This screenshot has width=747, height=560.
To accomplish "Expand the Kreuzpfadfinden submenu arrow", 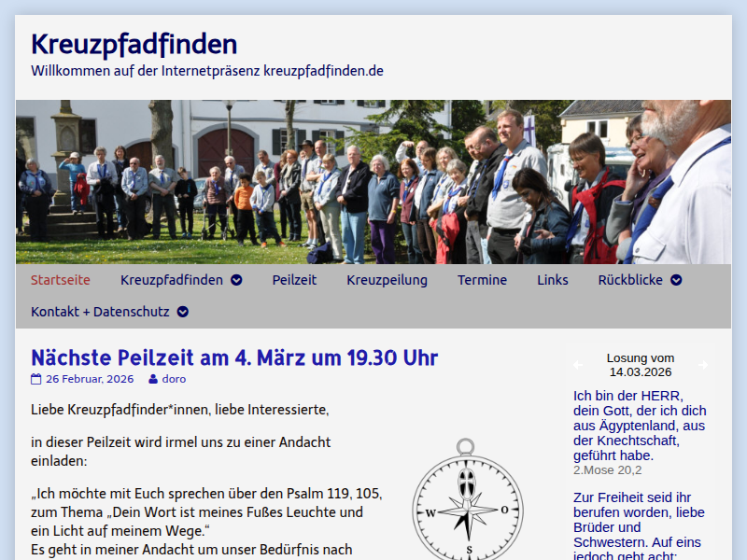I will [x=236, y=280].
